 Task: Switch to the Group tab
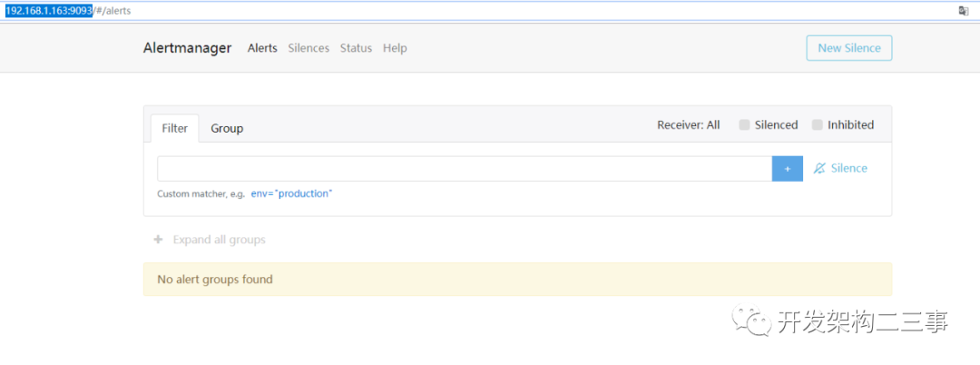[227, 128]
